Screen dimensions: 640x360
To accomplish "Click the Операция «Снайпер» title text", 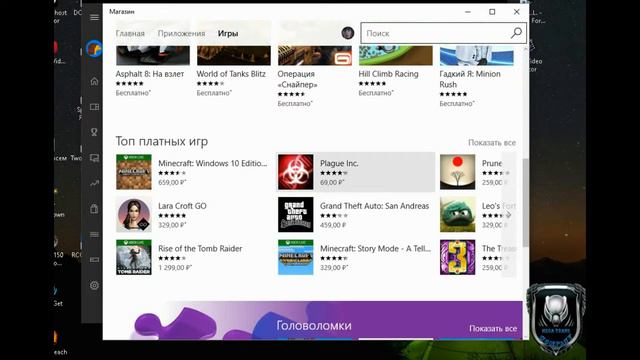I will coord(298,79).
